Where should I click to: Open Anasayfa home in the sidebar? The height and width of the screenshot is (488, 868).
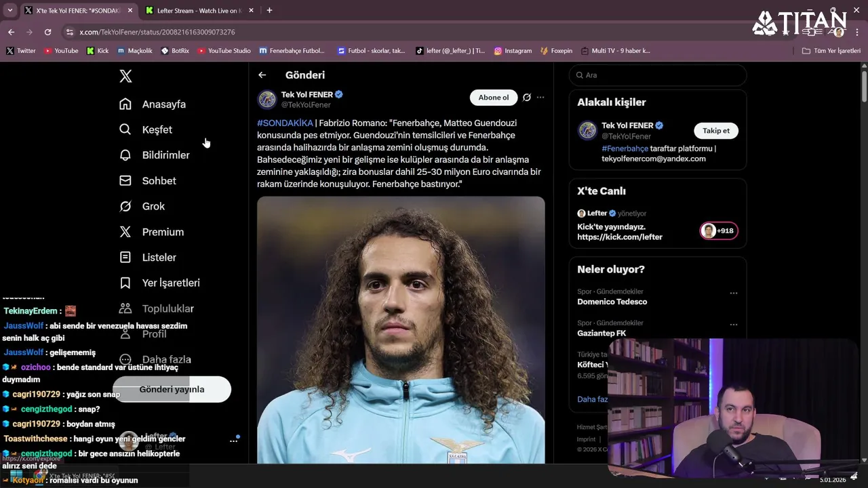[x=153, y=104]
